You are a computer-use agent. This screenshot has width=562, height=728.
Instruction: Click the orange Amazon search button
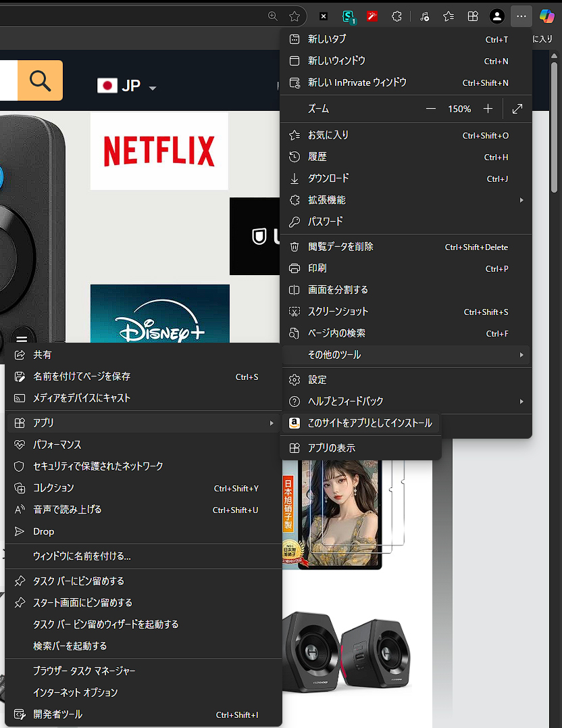[40, 80]
